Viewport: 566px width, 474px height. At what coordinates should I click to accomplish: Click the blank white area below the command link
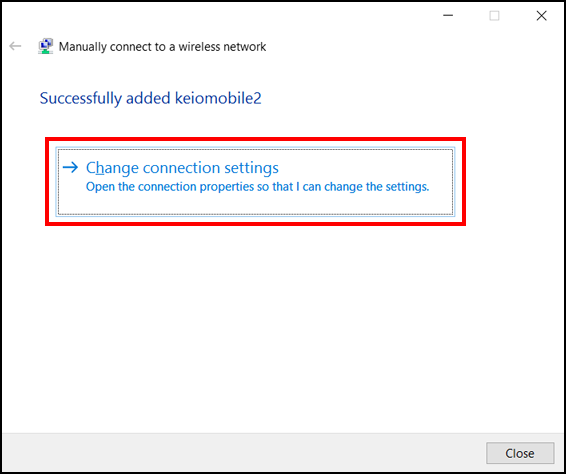click(x=282, y=325)
